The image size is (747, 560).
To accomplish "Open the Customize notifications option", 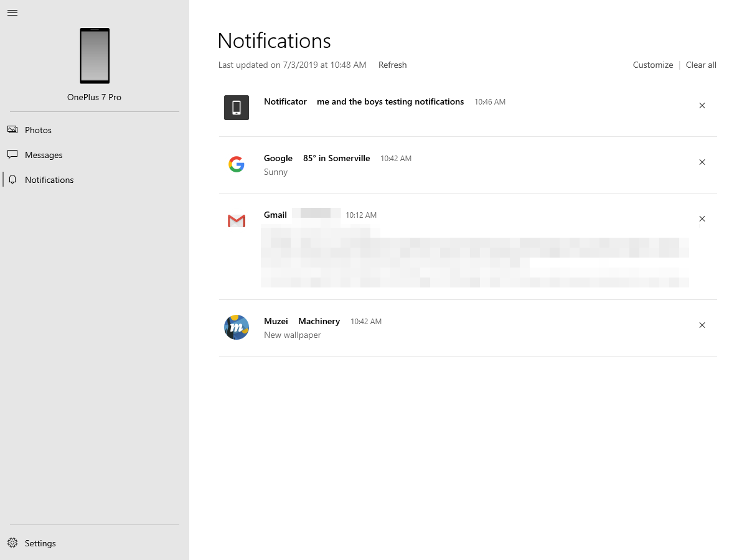I will (653, 65).
